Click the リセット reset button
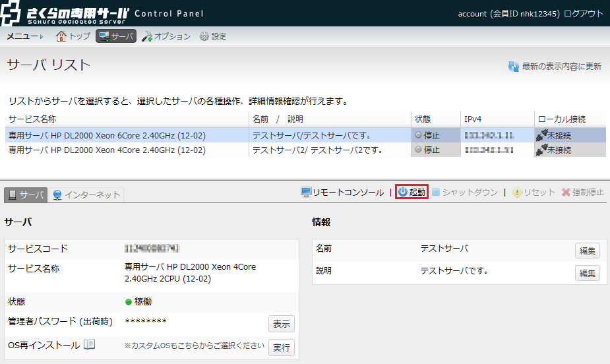Screen dimensions: 610x364 pyautogui.click(x=534, y=193)
